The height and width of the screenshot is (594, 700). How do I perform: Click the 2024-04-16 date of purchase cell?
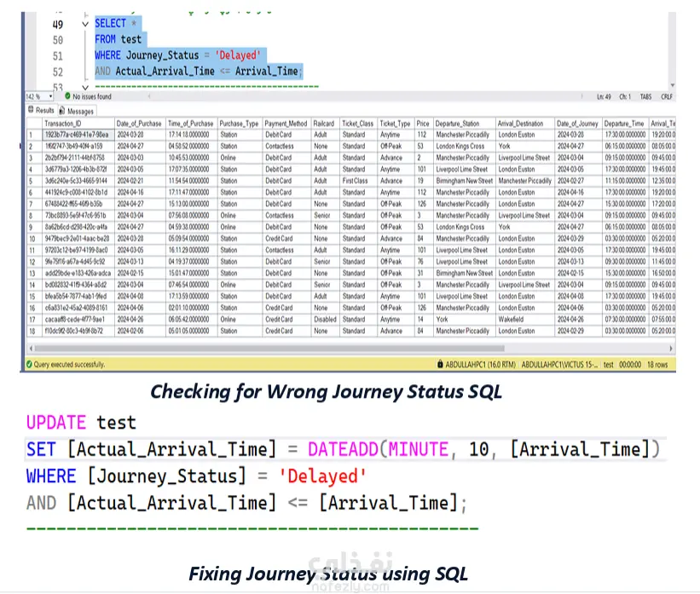click(x=140, y=193)
